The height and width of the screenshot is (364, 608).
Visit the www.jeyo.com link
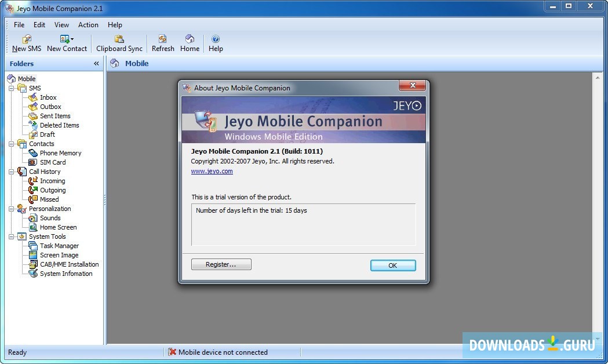pyautogui.click(x=212, y=170)
